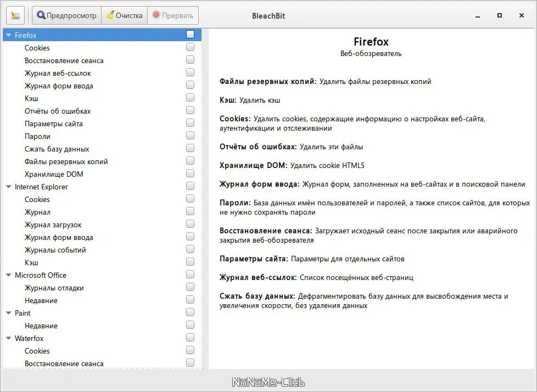
Task: Minimize the BleachBit window
Action: point(478,16)
